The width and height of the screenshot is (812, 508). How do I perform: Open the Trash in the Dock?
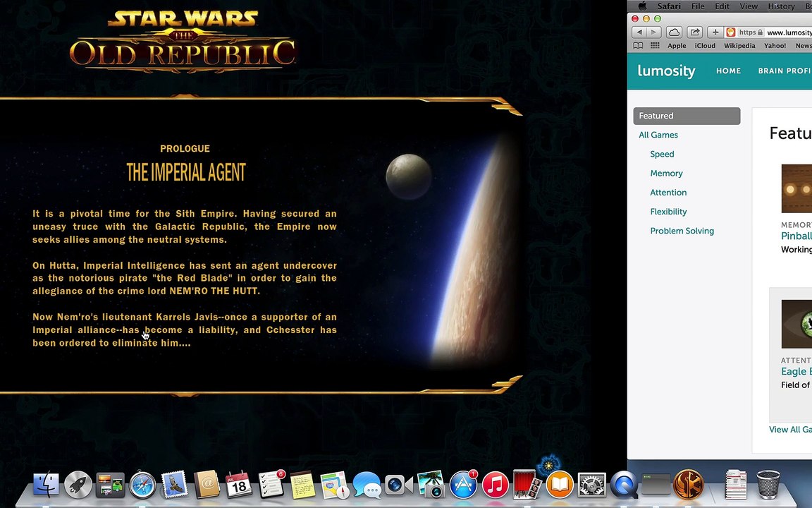768,485
